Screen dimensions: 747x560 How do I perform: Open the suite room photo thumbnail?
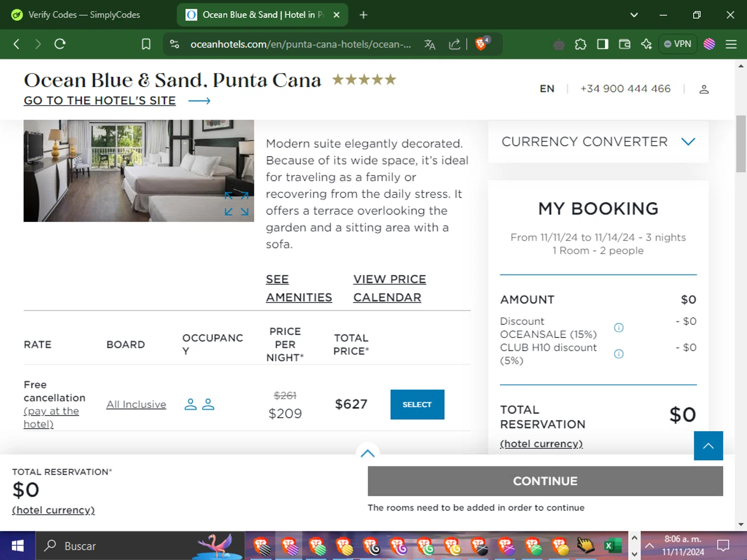[138, 171]
